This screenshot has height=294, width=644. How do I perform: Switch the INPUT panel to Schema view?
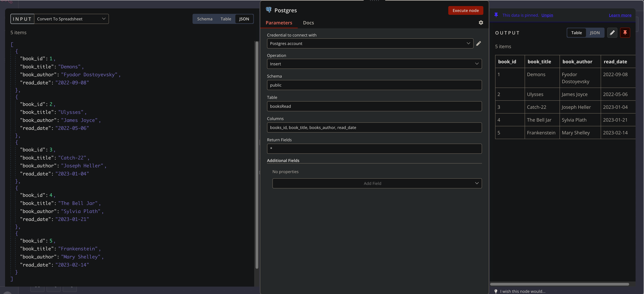(x=204, y=19)
